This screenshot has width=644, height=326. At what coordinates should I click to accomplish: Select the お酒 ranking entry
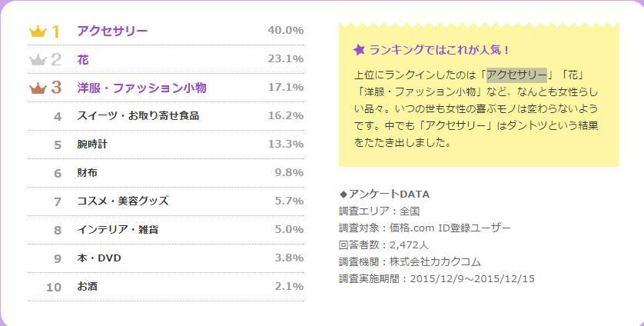pos(88,287)
